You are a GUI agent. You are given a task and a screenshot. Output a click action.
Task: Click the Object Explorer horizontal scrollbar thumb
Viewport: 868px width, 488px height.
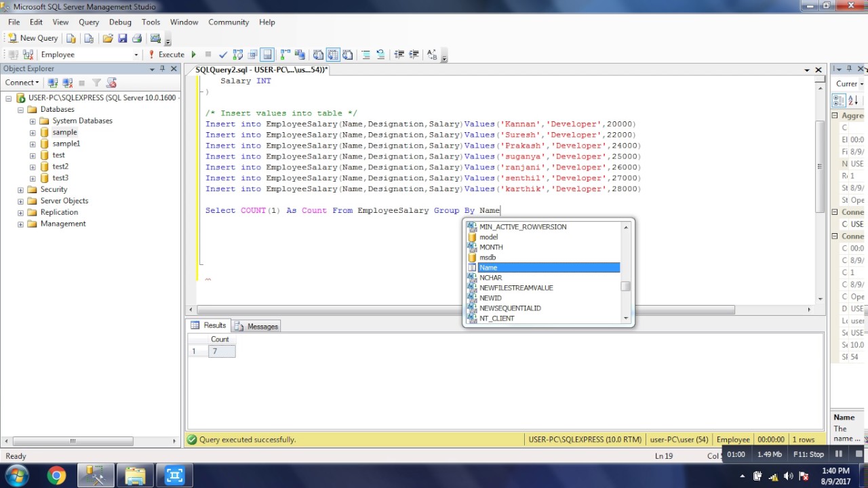tap(73, 441)
